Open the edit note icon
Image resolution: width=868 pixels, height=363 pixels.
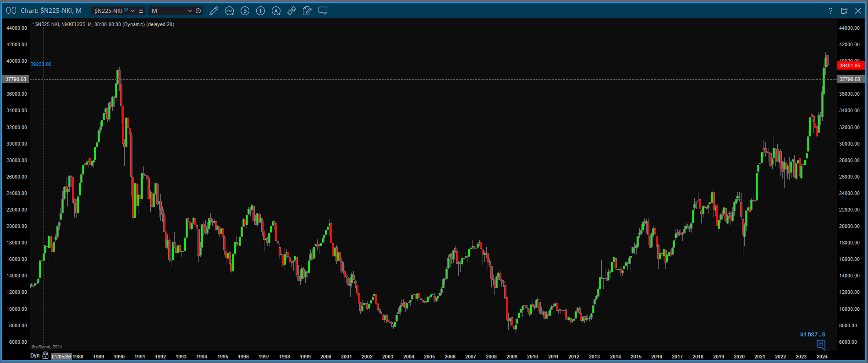click(x=307, y=11)
